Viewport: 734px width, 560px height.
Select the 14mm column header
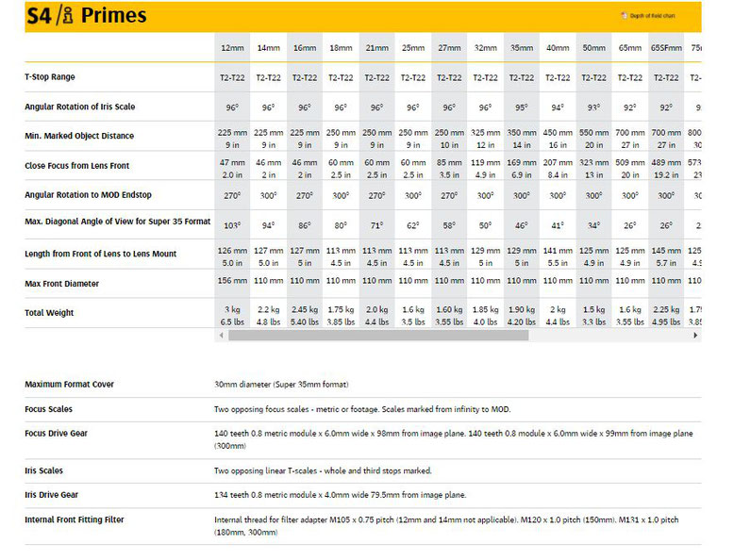pos(268,48)
